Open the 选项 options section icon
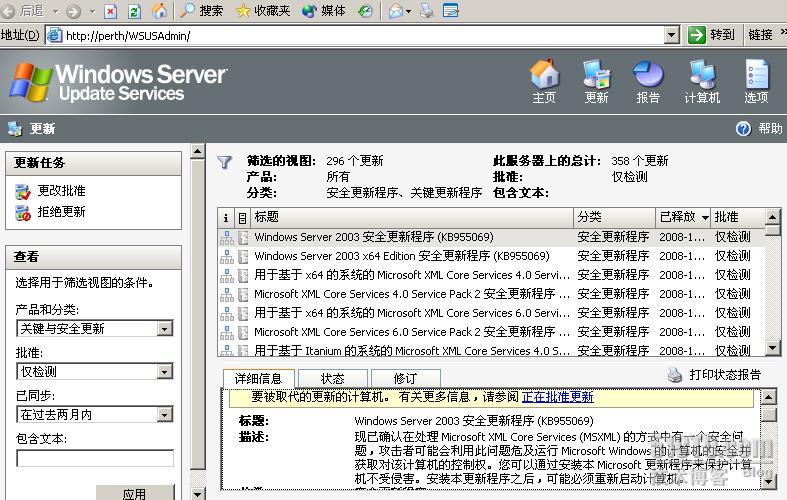 [756, 82]
